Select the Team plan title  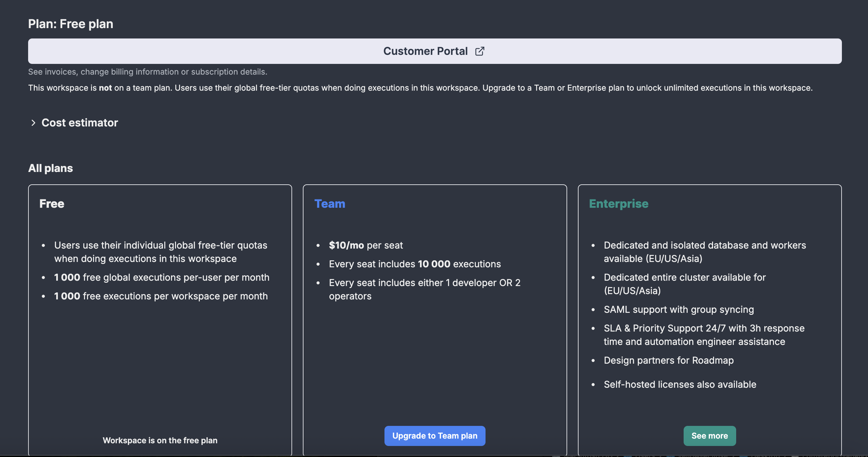click(x=330, y=204)
